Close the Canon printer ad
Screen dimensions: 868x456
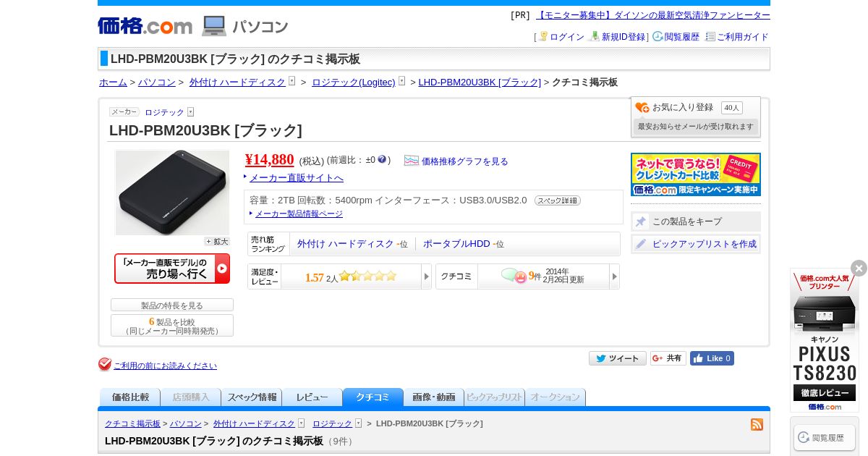pos(859,269)
